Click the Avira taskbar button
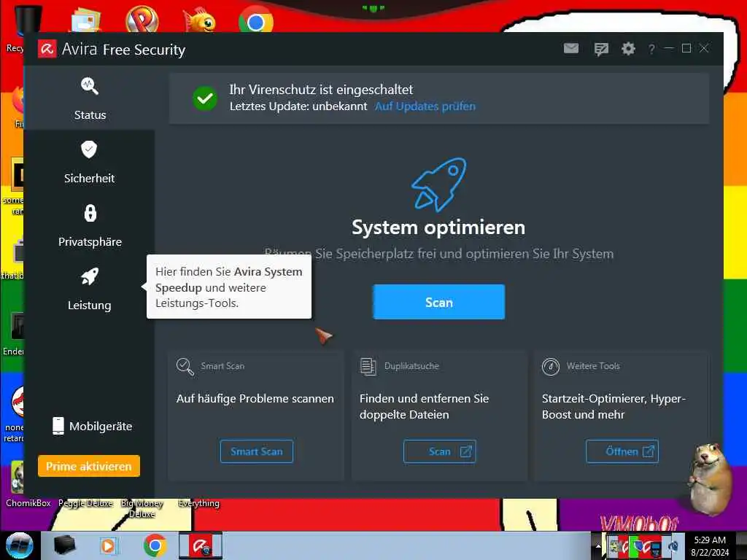This screenshot has width=747, height=560. point(201,545)
